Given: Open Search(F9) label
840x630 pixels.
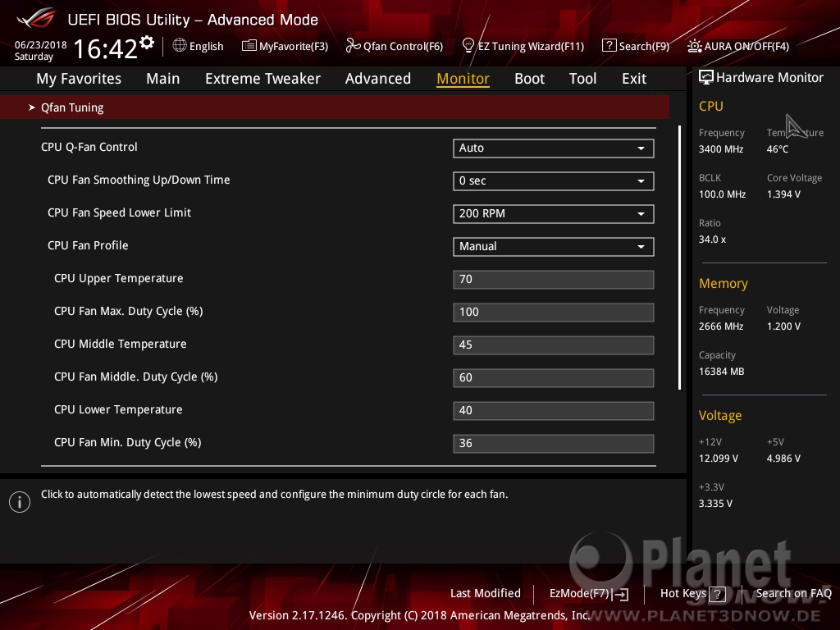Looking at the screenshot, I should [x=644, y=46].
